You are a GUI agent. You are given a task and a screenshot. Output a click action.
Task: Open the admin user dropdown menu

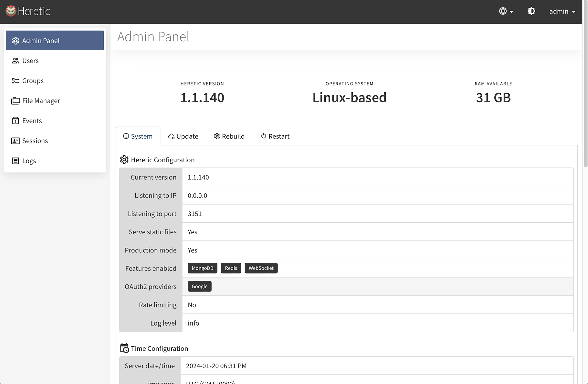[562, 11]
